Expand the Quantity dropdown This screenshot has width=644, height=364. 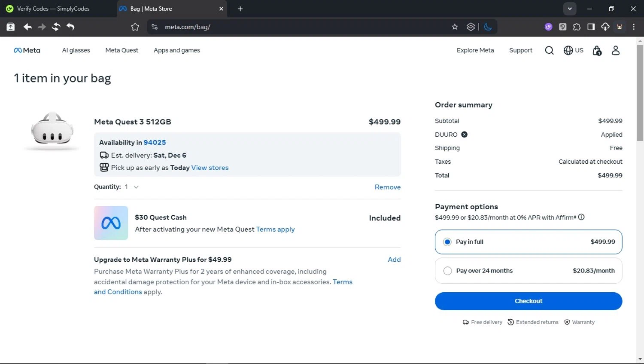[x=131, y=187]
